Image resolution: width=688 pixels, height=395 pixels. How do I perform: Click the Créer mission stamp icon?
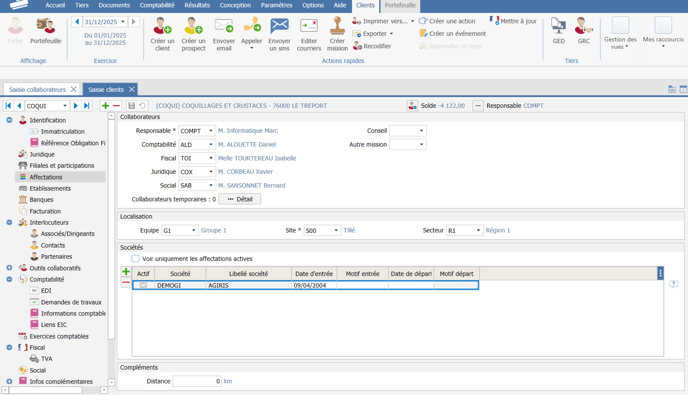(337, 25)
